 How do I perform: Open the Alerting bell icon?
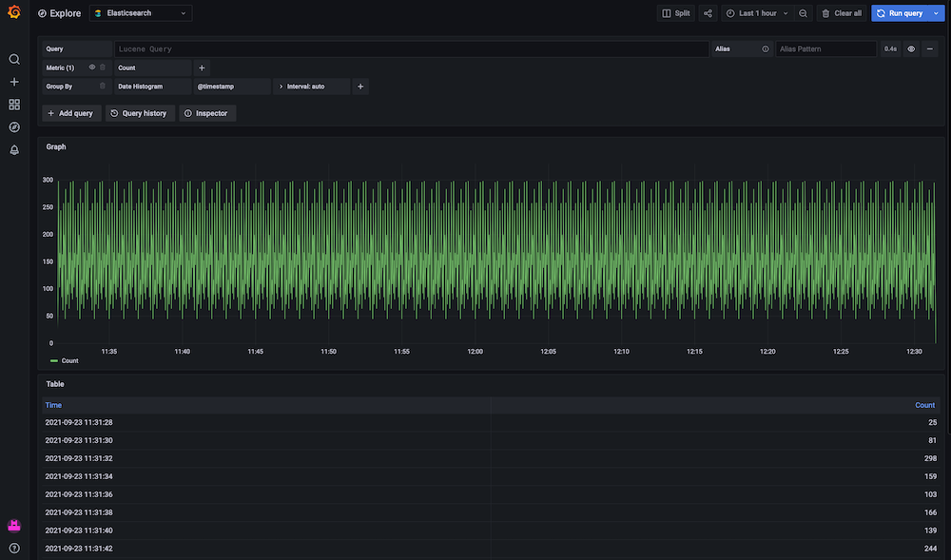(14, 149)
